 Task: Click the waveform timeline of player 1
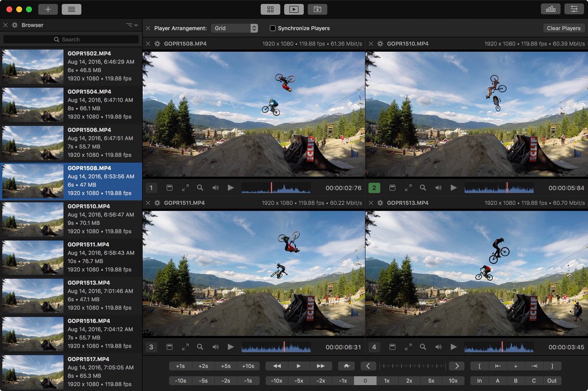point(276,188)
